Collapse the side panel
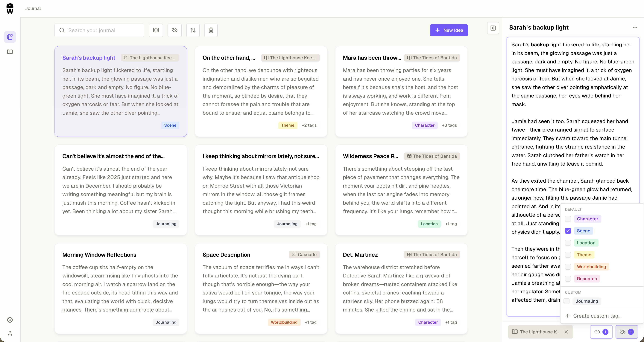Image resolution: width=644 pixels, height=342 pixels. tap(493, 28)
